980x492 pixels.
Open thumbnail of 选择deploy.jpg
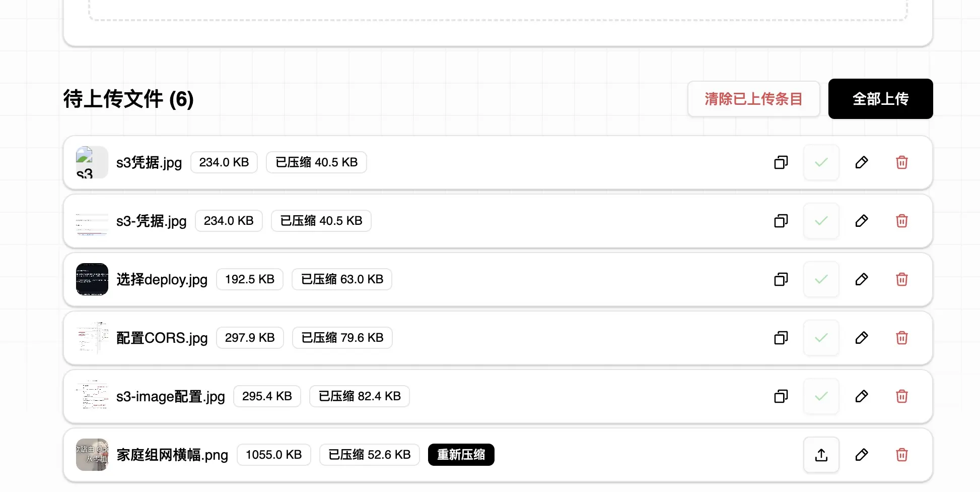coord(92,279)
